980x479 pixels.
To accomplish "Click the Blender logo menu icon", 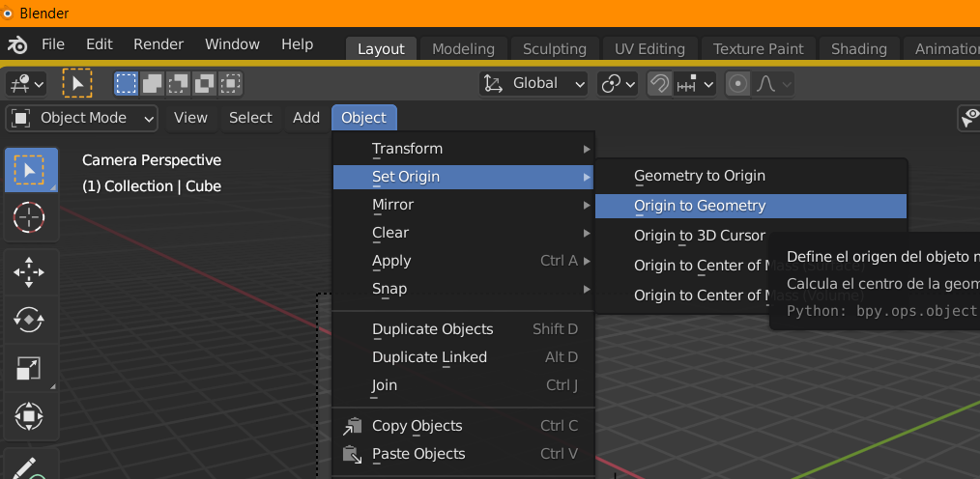I will click(x=18, y=44).
